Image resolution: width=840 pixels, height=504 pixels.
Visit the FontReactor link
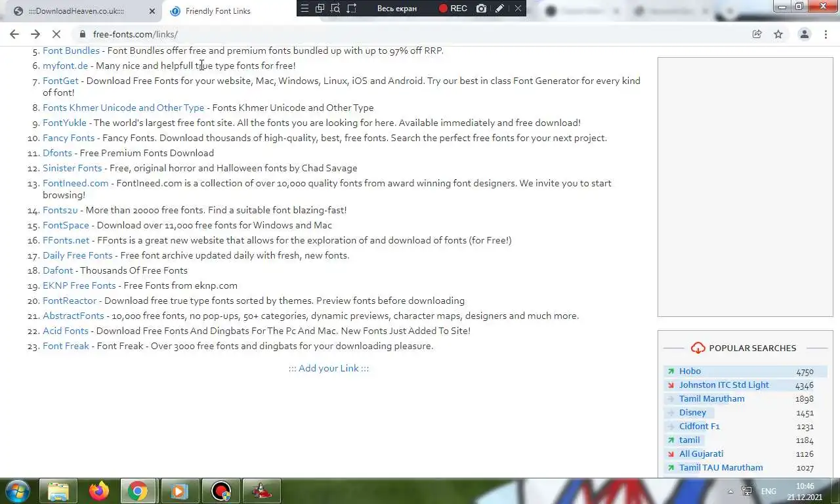tap(70, 301)
